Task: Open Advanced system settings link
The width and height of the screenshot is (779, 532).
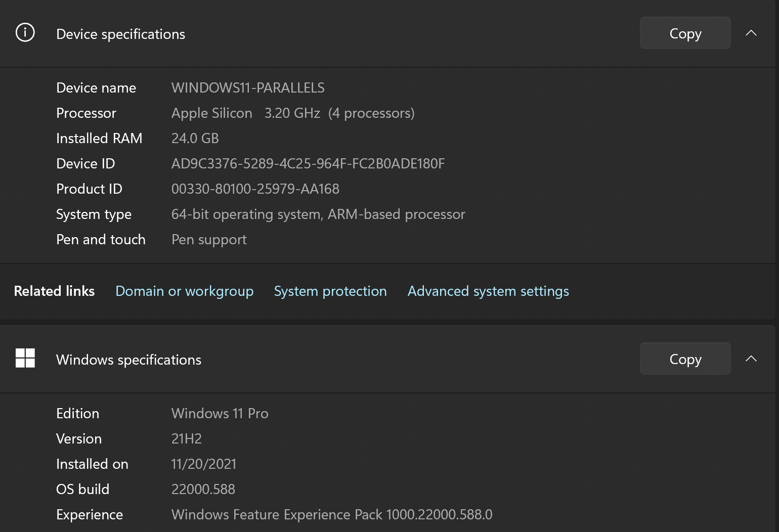Action: pos(488,291)
